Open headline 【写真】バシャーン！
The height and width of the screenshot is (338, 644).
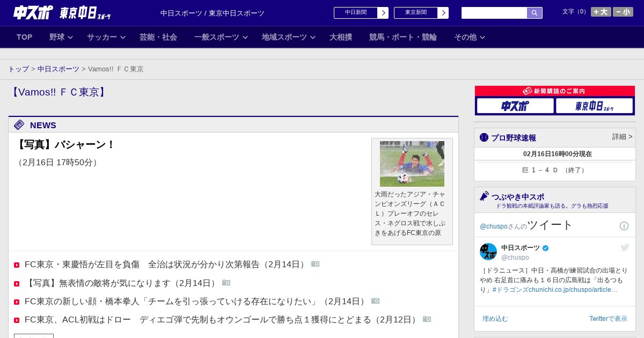point(65,145)
